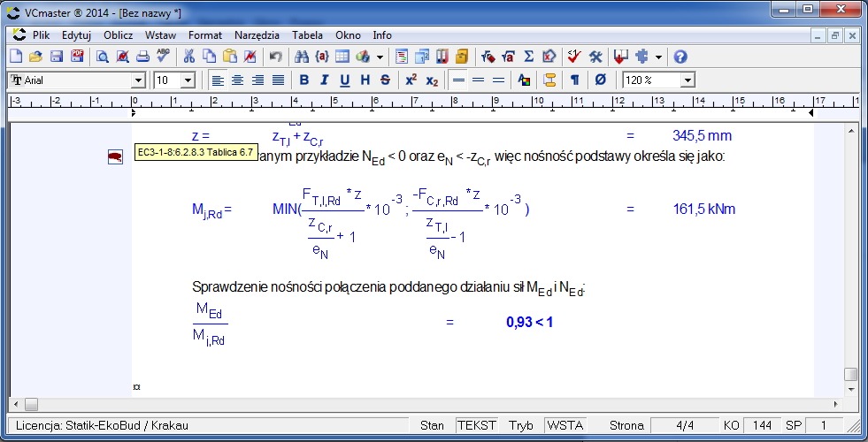Click the Cut scissors icon
The height and width of the screenshot is (442, 868).
coord(188,57)
